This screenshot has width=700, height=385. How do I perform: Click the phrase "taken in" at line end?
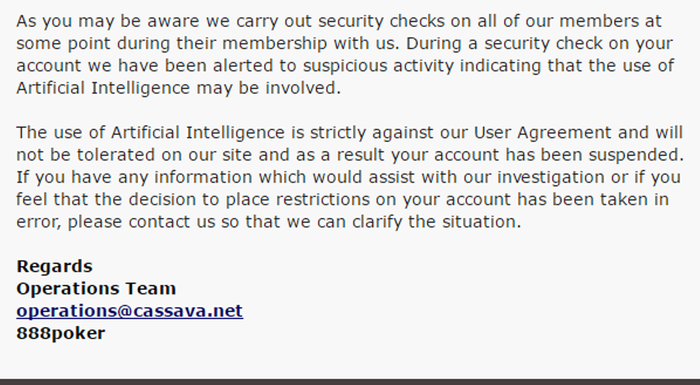point(634,200)
